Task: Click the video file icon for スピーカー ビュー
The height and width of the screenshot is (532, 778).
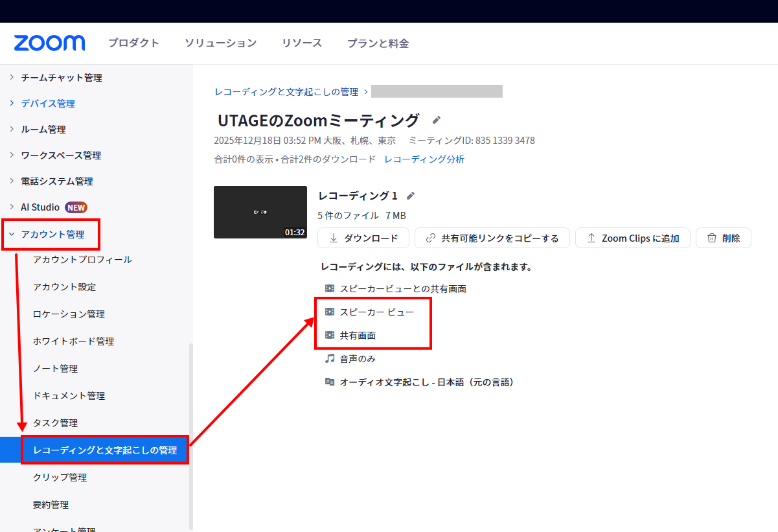Action: click(330, 312)
